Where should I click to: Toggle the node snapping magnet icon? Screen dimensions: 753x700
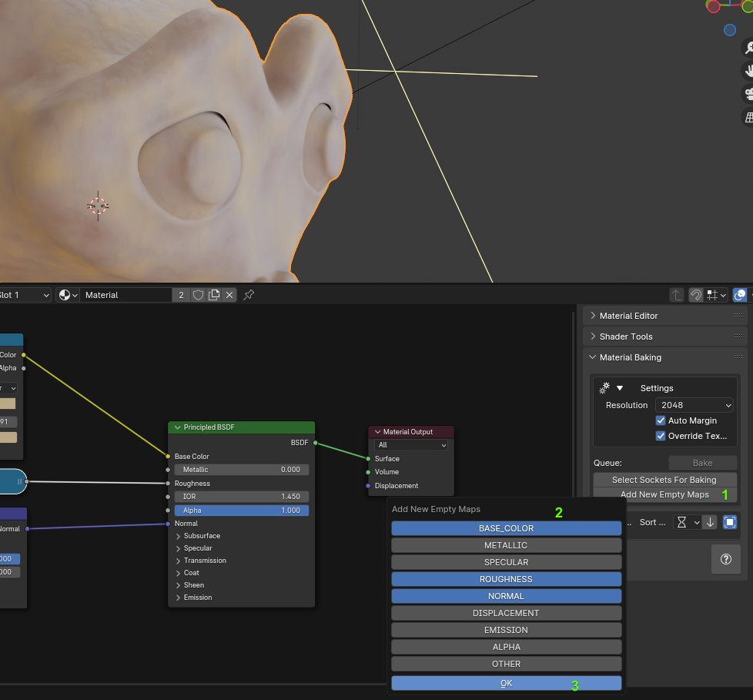tap(695, 295)
